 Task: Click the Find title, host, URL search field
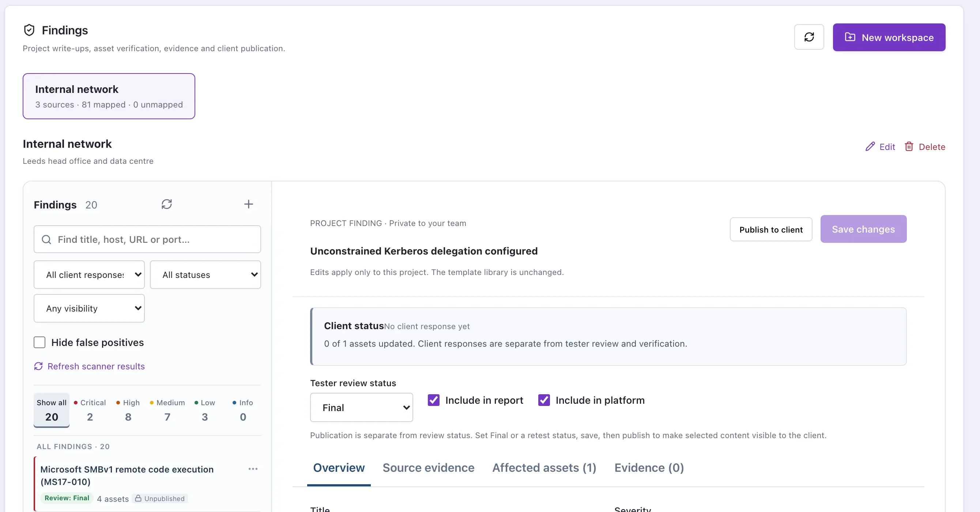(x=147, y=239)
